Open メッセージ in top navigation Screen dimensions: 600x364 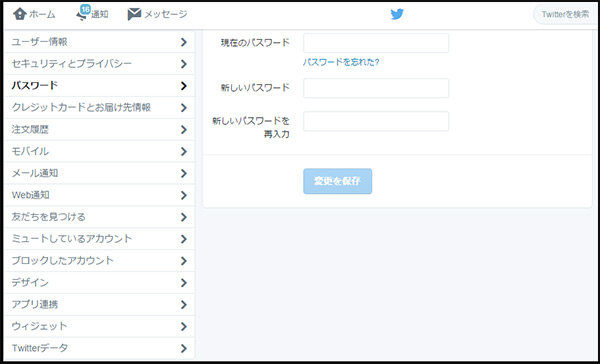166,15
